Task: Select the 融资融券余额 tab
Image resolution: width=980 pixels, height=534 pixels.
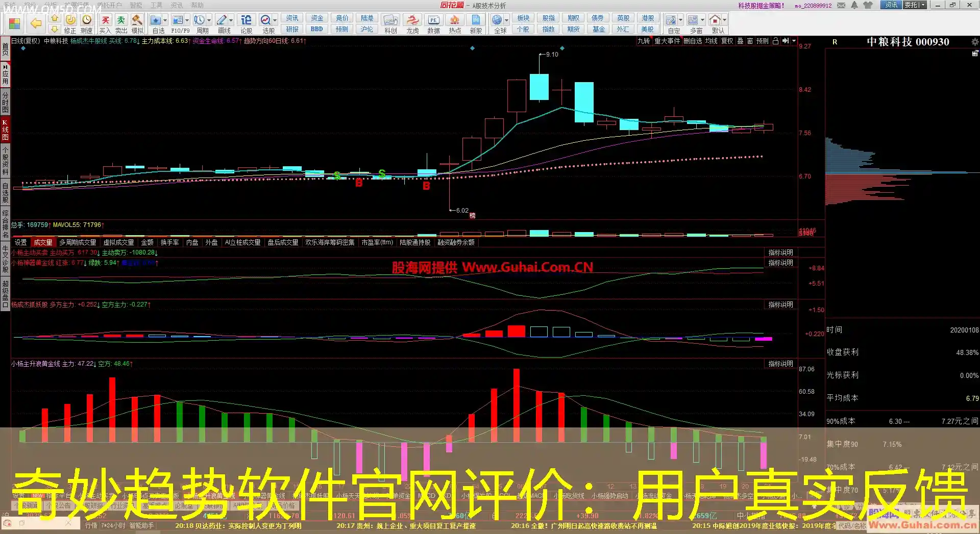Action: (456, 242)
